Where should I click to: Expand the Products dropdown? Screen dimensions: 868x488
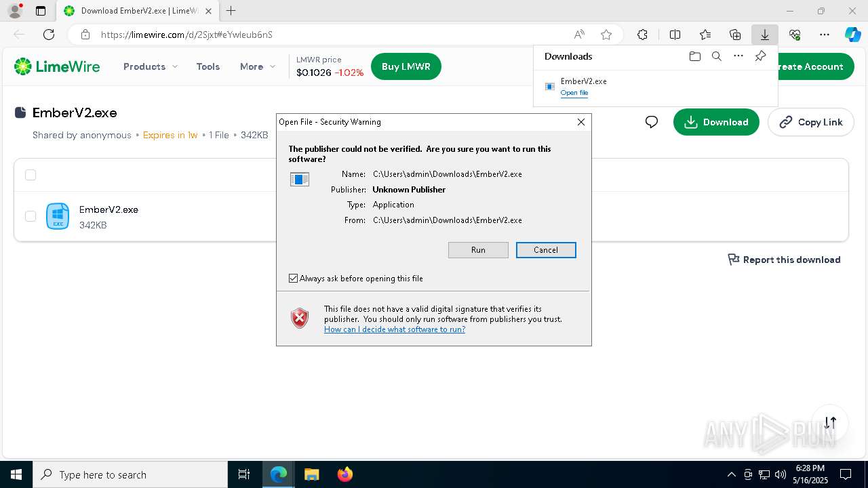tap(151, 66)
